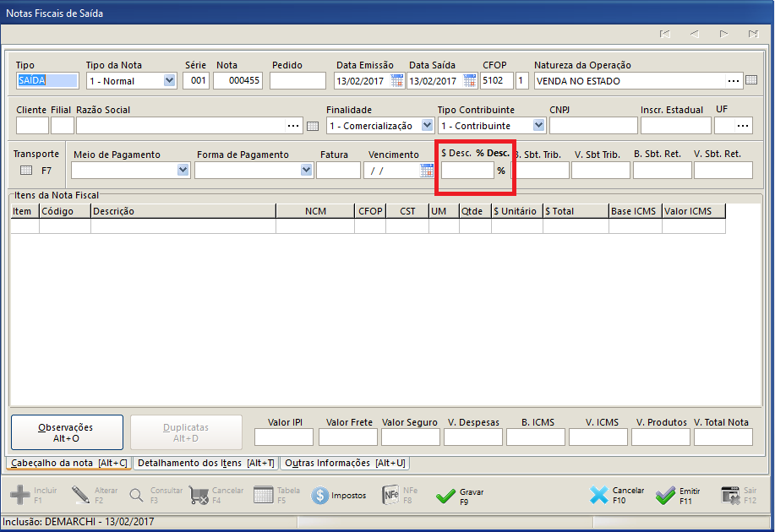The height and width of the screenshot is (532, 775).
Task: Expand Forma de Pagamento dropdown
Action: [x=307, y=171]
